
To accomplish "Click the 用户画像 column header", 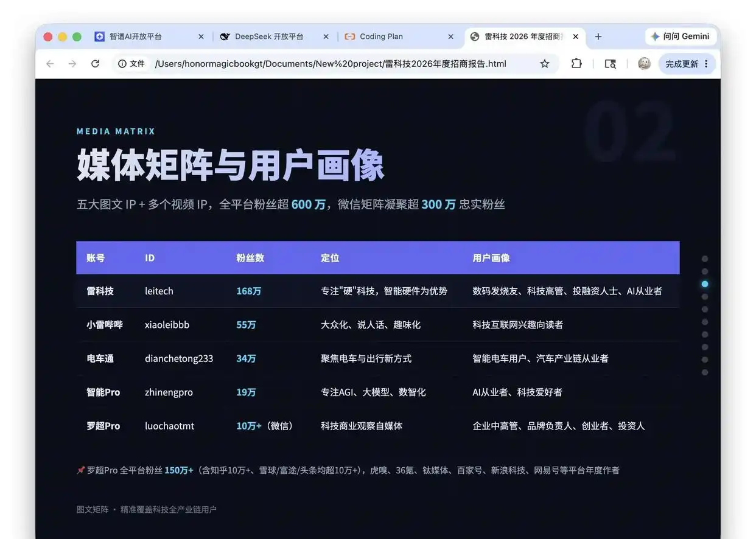I will [x=491, y=258].
